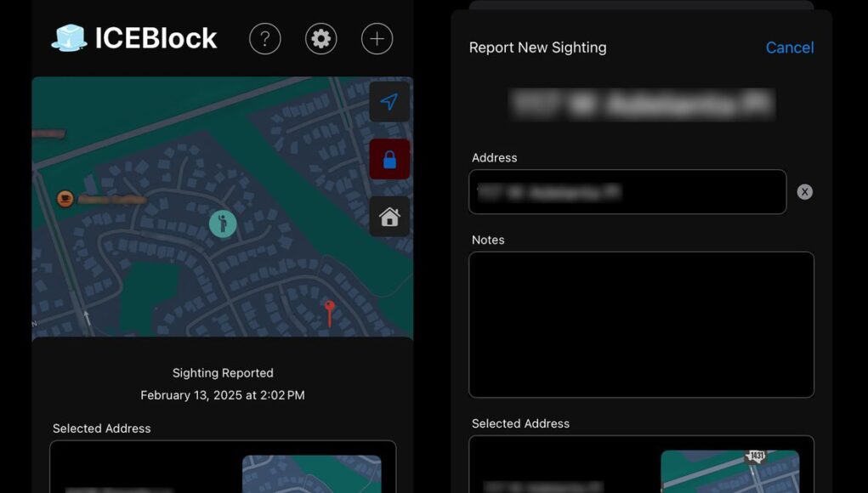This screenshot has width=868, height=493.
Task: Open the help question mark icon
Action: click(x=265, y=39)
